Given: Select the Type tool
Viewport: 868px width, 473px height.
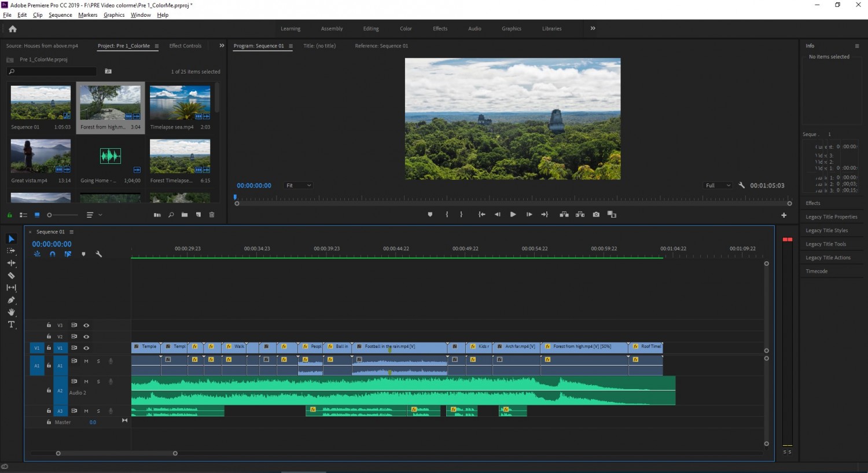Looking at the screenshot, I should 11,324.
